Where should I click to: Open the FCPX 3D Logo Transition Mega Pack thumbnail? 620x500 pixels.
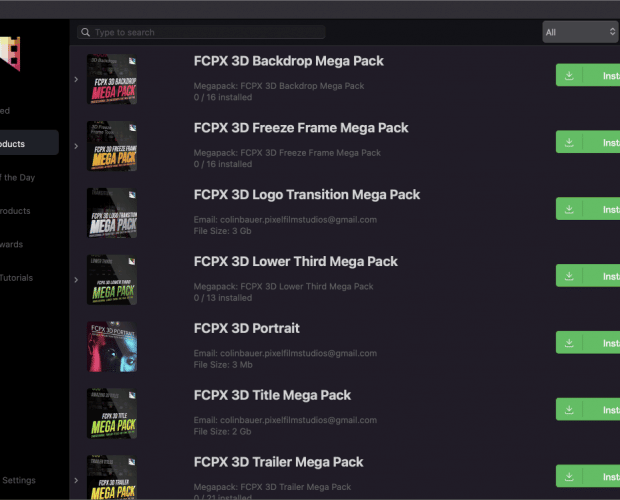tap(112, 213)
